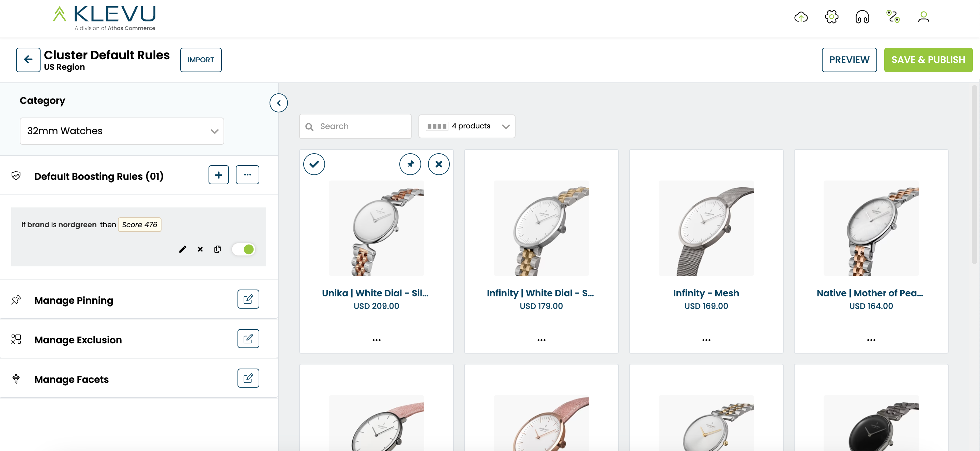The height and width of the screenshot is (451, 980).
Task: Toggle the nordgreen boosting rule off
Action: pyautogui.click(x=244, y=249)
